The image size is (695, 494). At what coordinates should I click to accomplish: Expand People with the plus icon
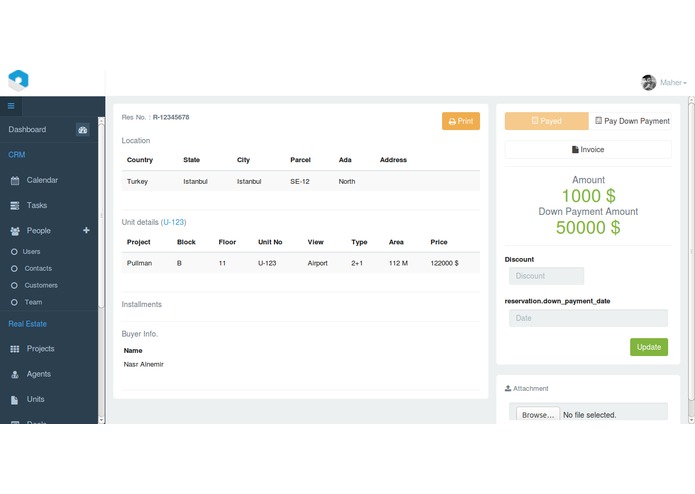point(86,230)
